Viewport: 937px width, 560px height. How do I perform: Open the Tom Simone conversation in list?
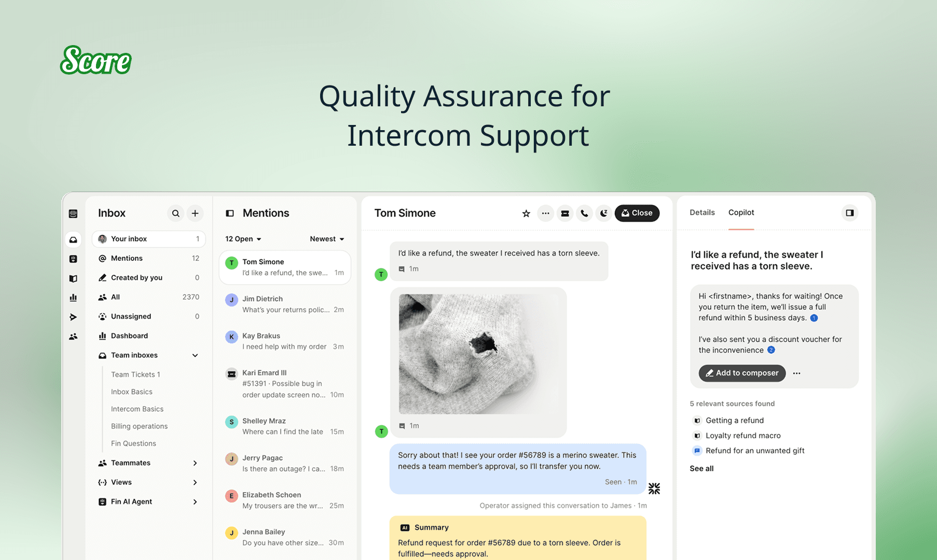[x=285, y=268]
